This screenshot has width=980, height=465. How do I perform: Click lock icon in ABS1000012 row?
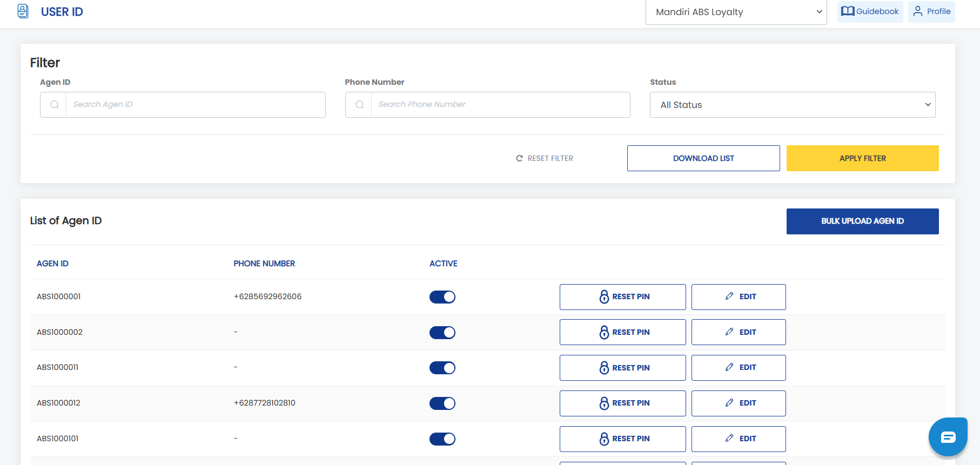point(604,403)
